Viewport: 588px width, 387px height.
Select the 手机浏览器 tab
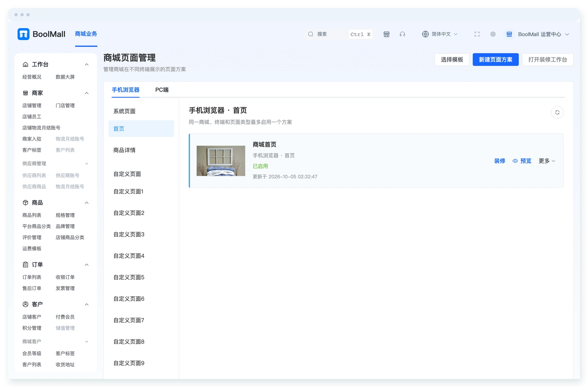125,90
